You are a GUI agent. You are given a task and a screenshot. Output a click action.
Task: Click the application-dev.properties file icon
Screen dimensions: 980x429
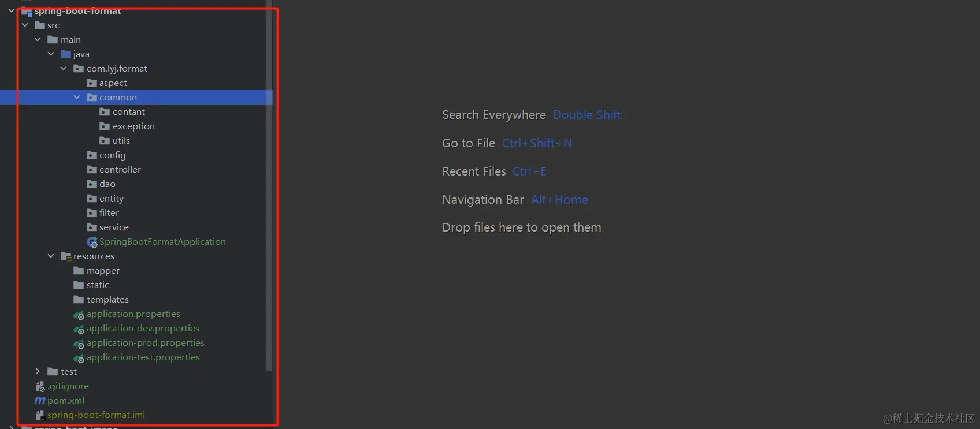point(79,329)
